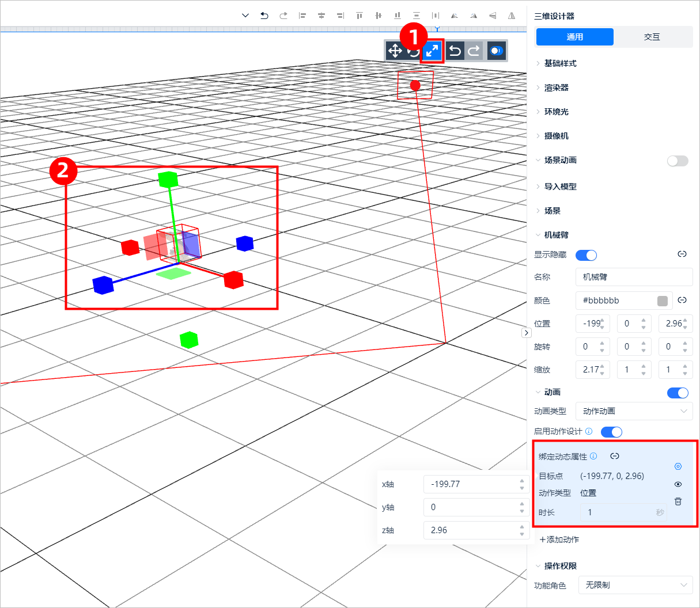
Task: Click the info icon next to 绑定动态属性
Action: tap(594, 456)
